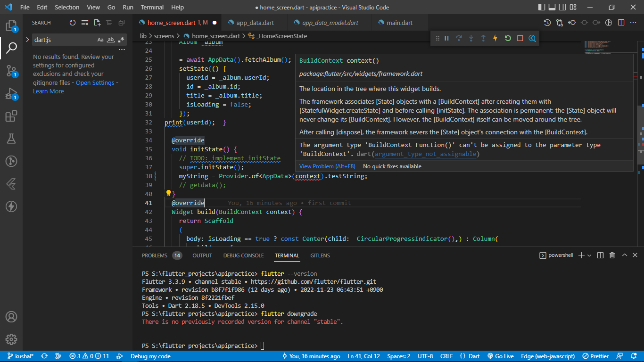This screenshot has height=362, width=644.
Task: Open changes compare icon in editor toolbar
Action: pyautogui.click(x=560, y=23)
